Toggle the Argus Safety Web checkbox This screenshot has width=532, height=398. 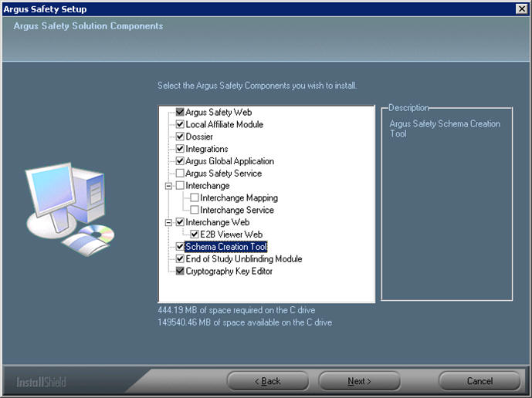(x=180, y=112)
